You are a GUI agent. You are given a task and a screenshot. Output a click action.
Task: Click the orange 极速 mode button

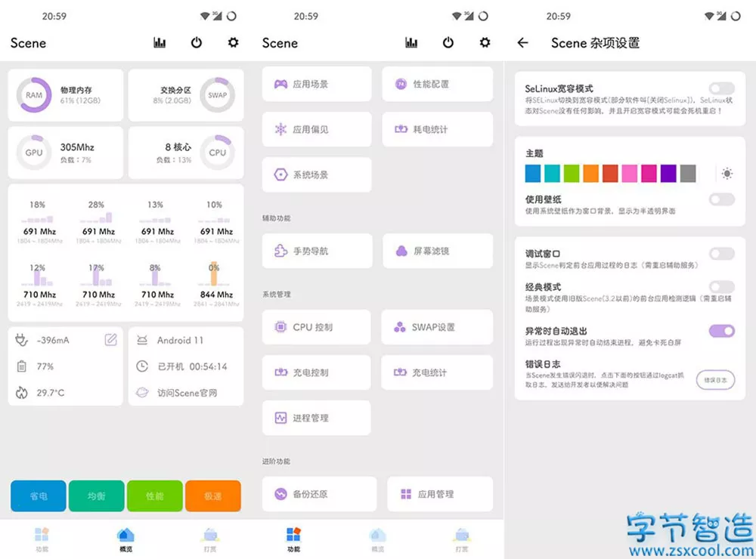pyautogui.click(x=213, y=496)
